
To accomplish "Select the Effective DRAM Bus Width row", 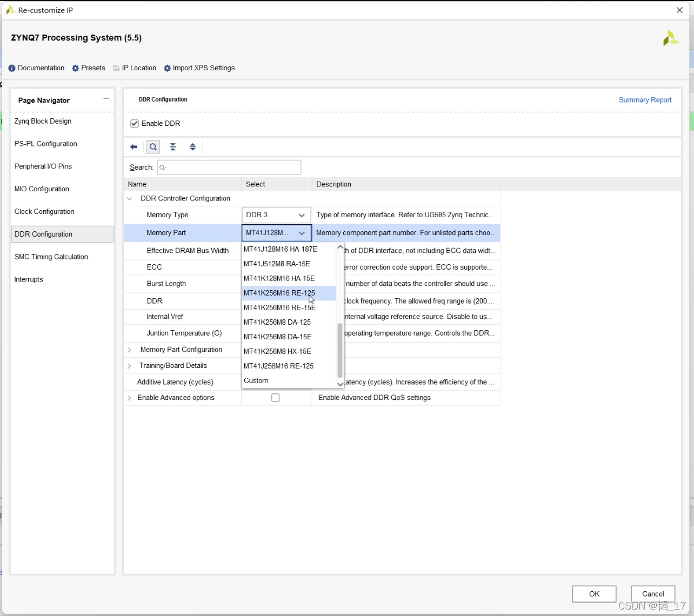I will point(188,251).
